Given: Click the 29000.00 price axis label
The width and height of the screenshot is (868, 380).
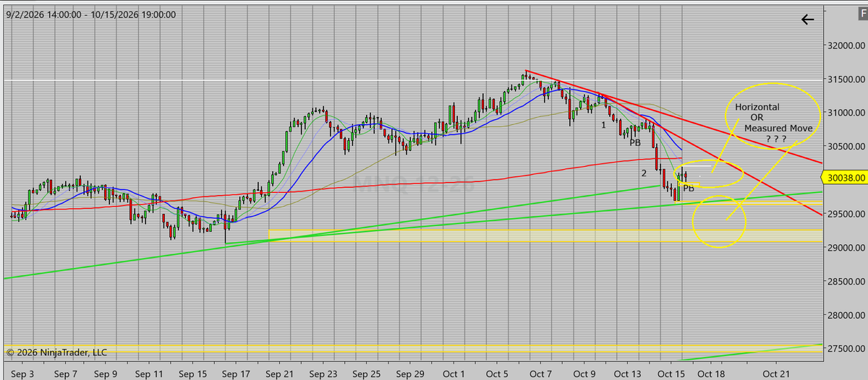Looking at the screenshot, I should click(846, 248).
